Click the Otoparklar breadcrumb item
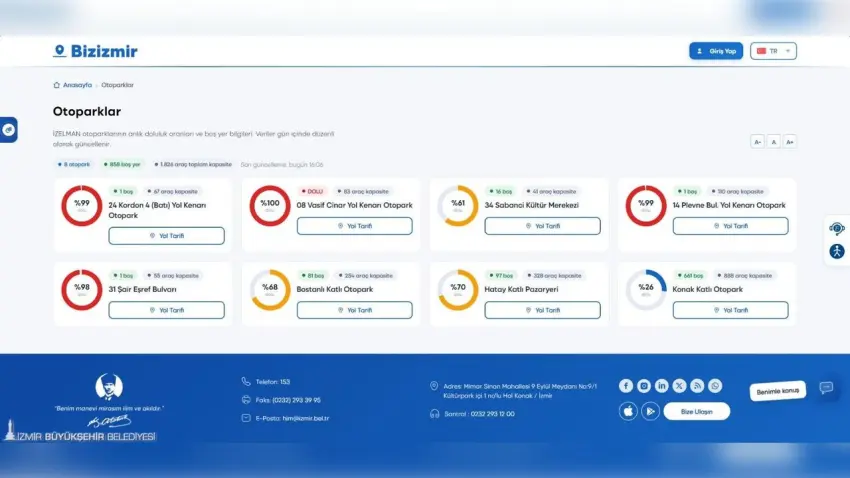The image size is (850, 478). pos(117,85)
